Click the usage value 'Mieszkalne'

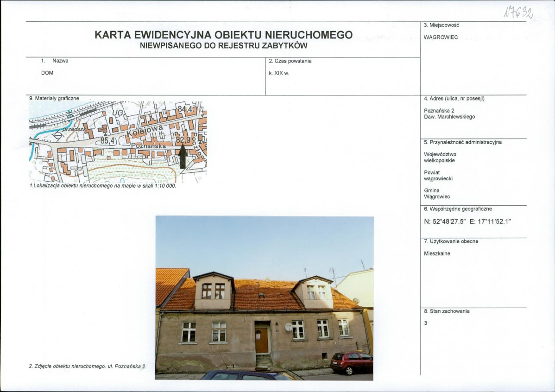(437, 253)
